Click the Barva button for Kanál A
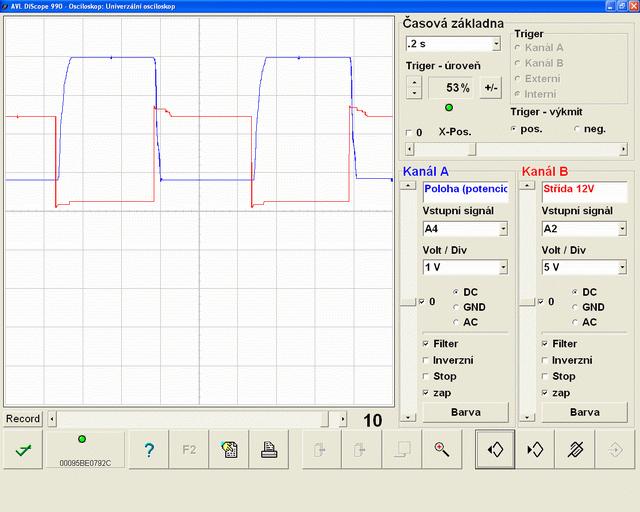Image resolution: width=640 pixels, height=512 pixels. tap(465, 411)
